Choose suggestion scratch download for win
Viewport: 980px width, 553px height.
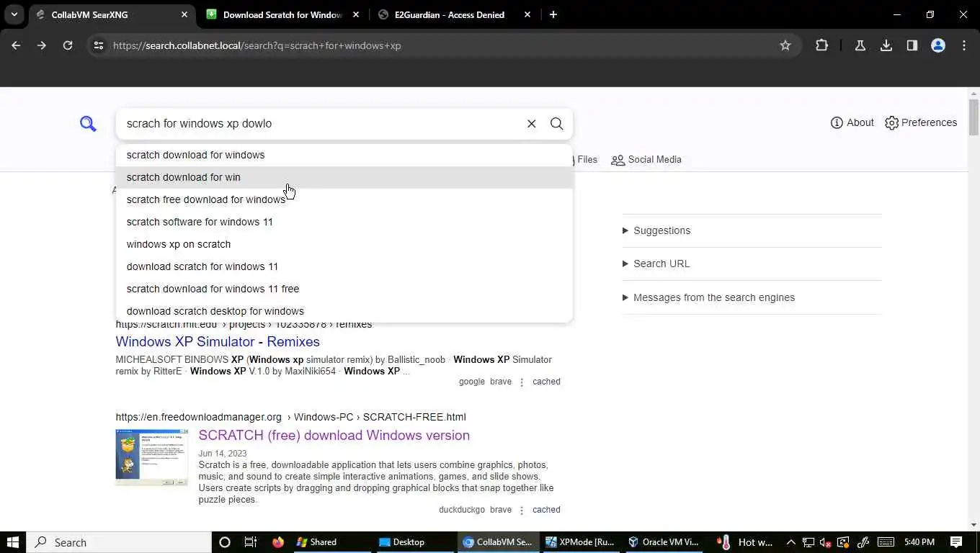(344, 177)
